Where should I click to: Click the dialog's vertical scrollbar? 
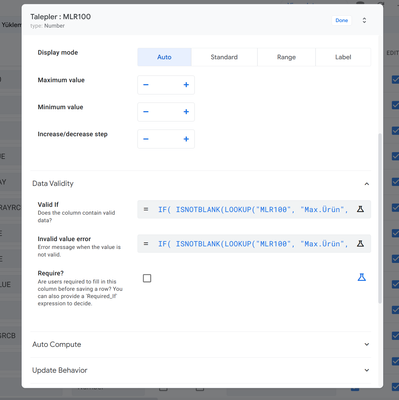pyautogui.click(x=380, y=218)
